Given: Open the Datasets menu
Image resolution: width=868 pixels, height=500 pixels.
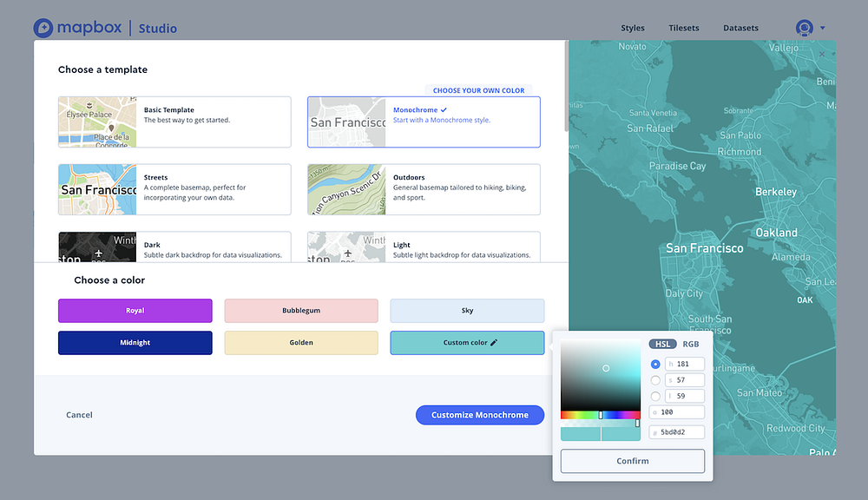Looking at the screenshot, I should point(740,28).
